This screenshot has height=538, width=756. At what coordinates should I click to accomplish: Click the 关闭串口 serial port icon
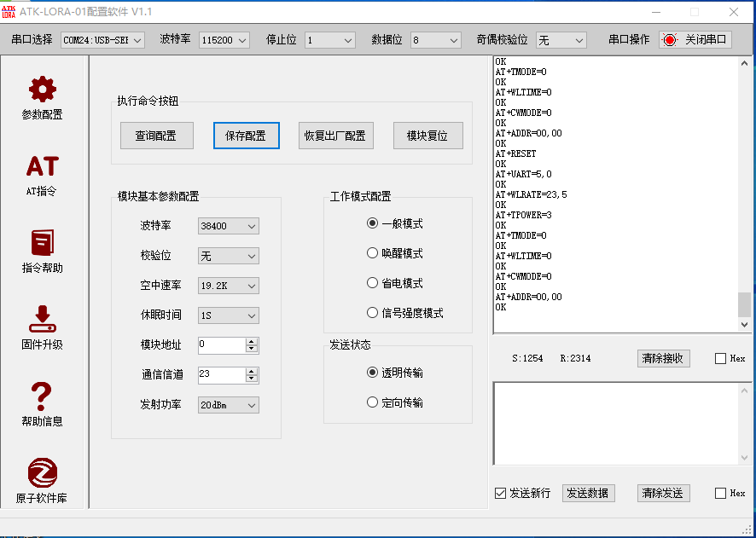tap(670, 38)
